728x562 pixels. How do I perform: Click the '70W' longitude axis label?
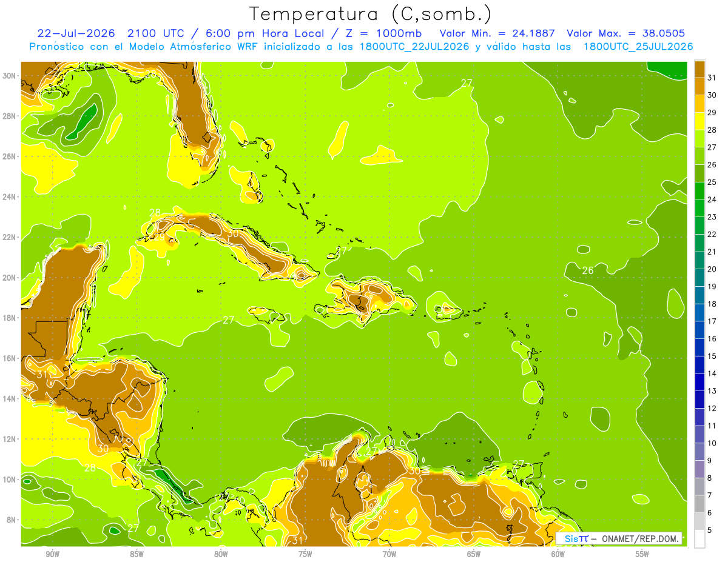pos(389,554)
